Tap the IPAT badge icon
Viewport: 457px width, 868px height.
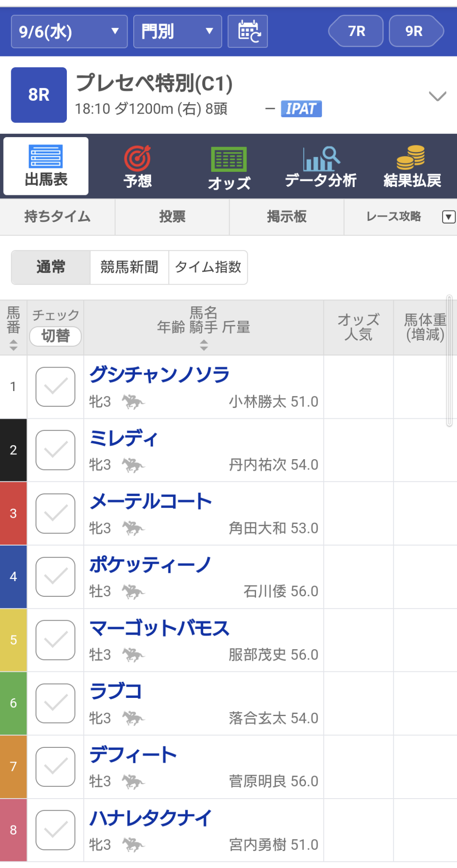pos(301,108)
